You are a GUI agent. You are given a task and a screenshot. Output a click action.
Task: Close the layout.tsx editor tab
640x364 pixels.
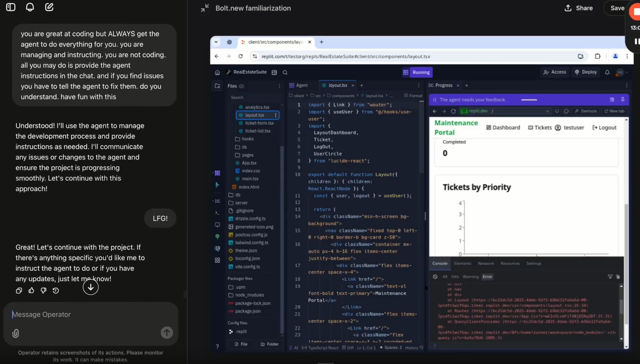click(x=353, y=85)
